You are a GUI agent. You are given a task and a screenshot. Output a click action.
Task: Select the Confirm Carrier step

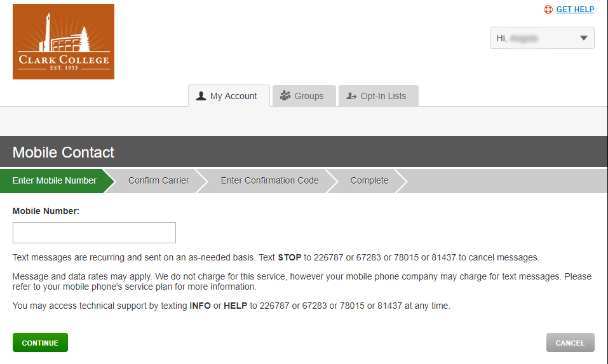pos(159,180)
